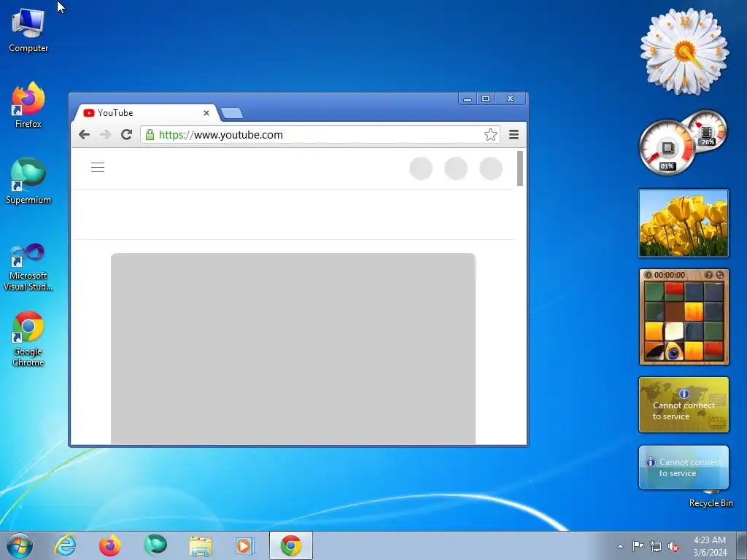The height and width of the screenshot is (560, 747).
Task: Open Windows Explorer from the taskbar
Action: (x=201, y=545)
